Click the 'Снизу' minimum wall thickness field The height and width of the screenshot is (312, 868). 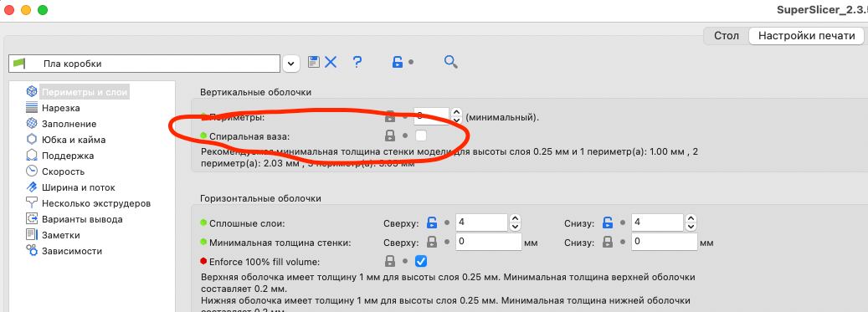(x=665, y=243)
